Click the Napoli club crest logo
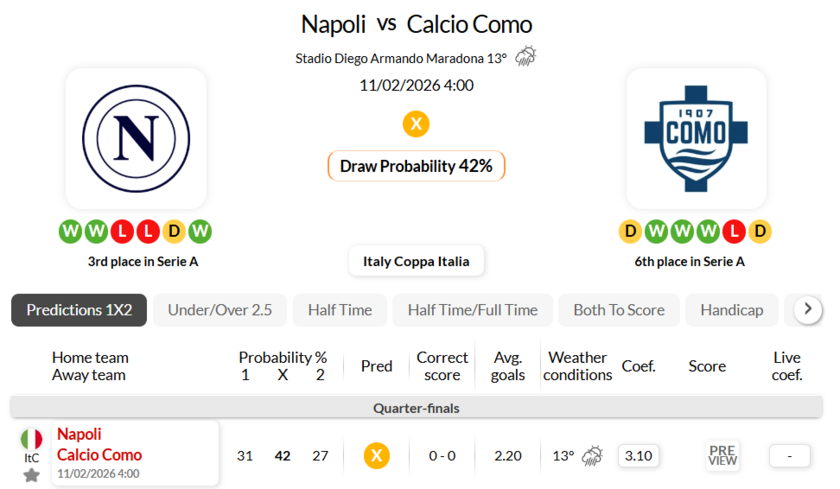Viewport: 840px width, 489px height. 136,138
